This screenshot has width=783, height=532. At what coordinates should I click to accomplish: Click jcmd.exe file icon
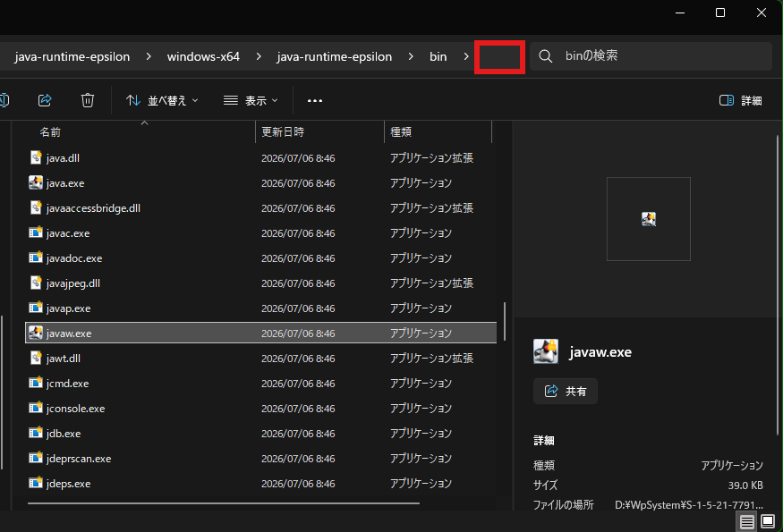point(36,383)
